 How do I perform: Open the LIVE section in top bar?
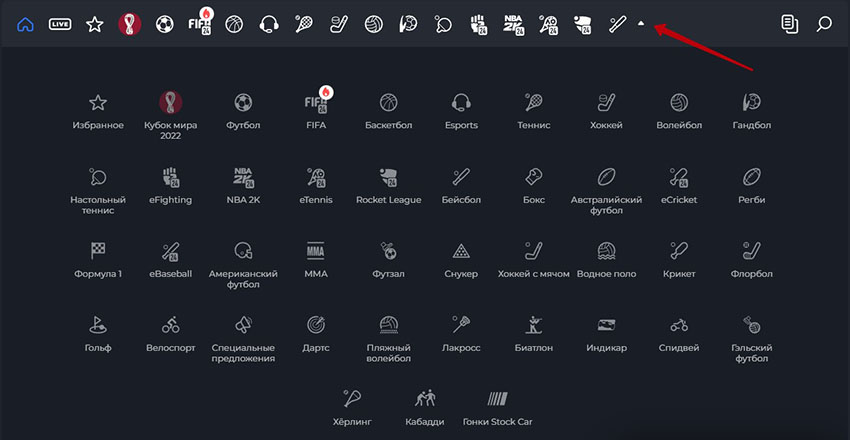pos(60,24)
